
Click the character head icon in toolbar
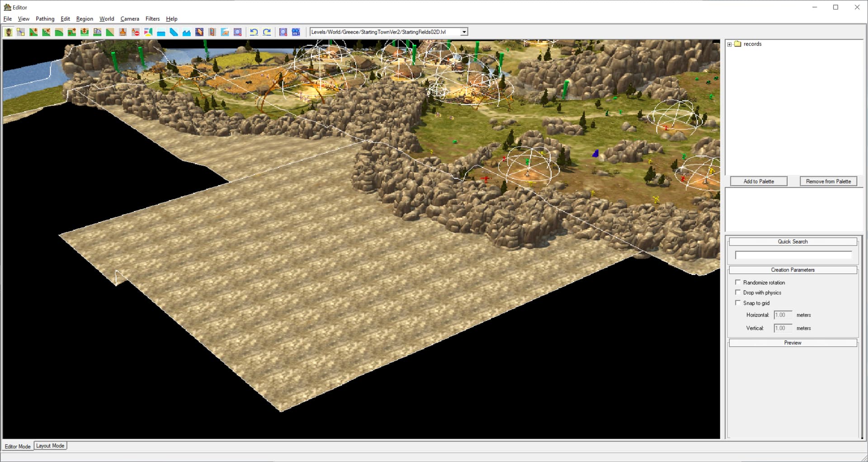[x=8, y=32]
